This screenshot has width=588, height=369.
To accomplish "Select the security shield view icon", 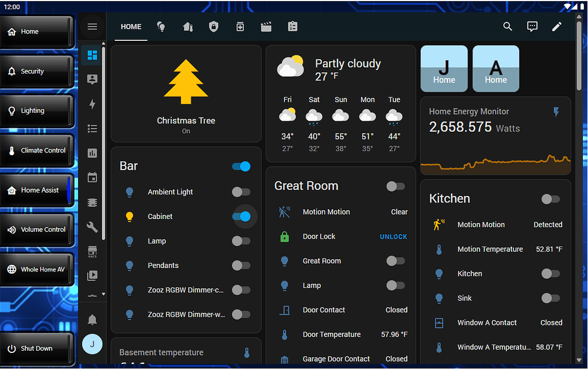I will click(214, 26).
